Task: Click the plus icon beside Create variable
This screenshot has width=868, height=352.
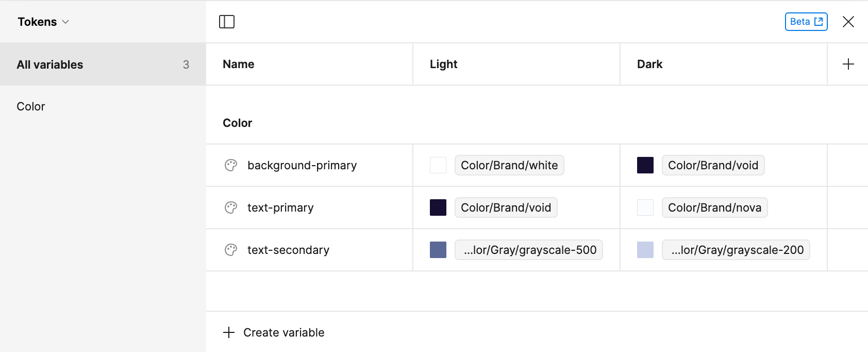Action: point(229,332)
